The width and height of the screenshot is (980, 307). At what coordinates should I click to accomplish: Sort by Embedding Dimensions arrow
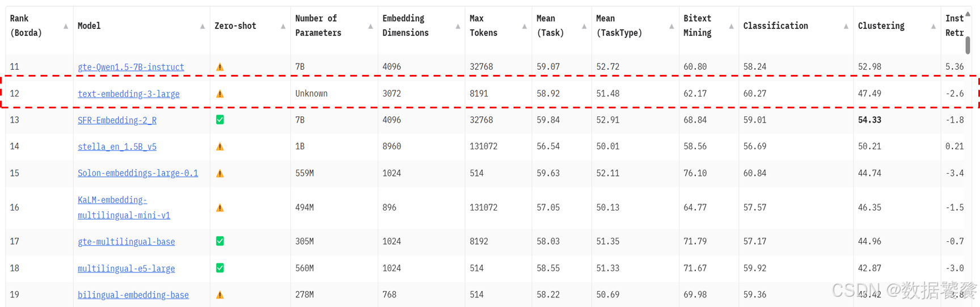pyautogui.click(x=458, y=26)
